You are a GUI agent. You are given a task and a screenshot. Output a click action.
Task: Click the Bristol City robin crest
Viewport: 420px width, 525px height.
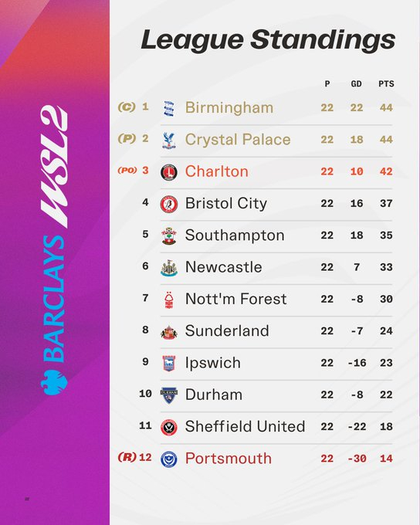click(x=169, y=204)
